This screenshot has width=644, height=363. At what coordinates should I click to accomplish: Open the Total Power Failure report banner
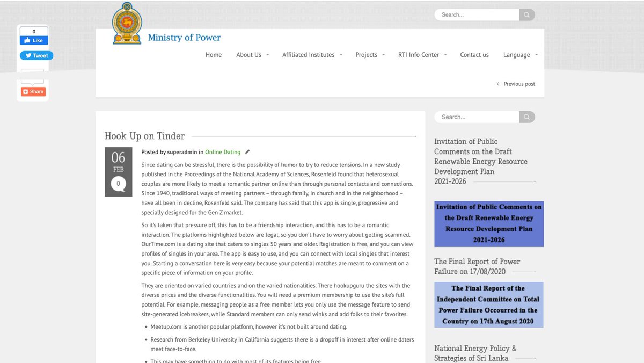tap(489, 305)
